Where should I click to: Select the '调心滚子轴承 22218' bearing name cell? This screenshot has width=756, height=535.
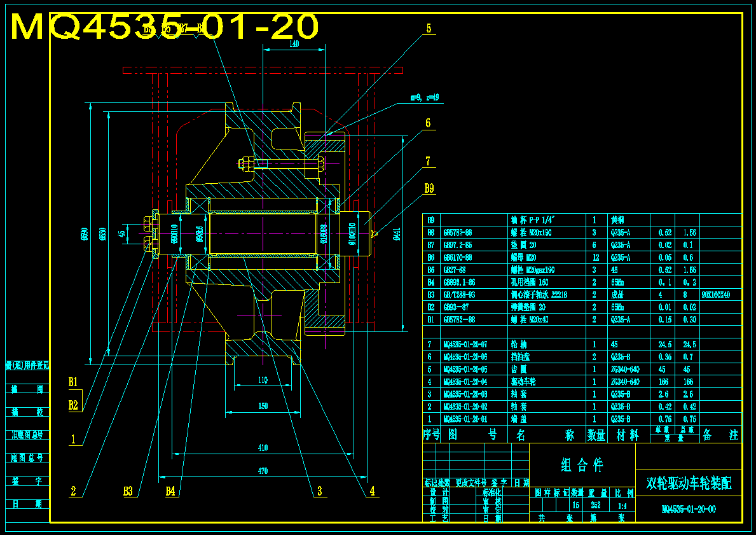539,295
